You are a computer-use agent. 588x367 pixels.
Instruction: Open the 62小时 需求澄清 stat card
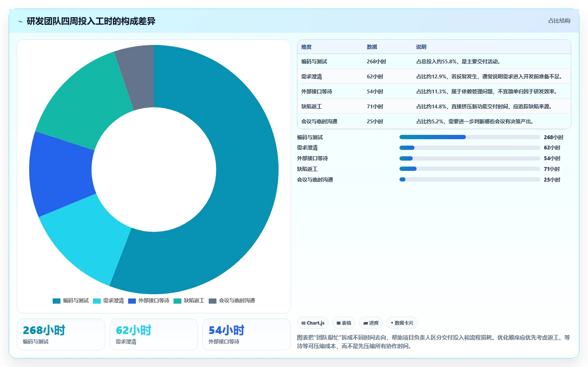point(154,334)
